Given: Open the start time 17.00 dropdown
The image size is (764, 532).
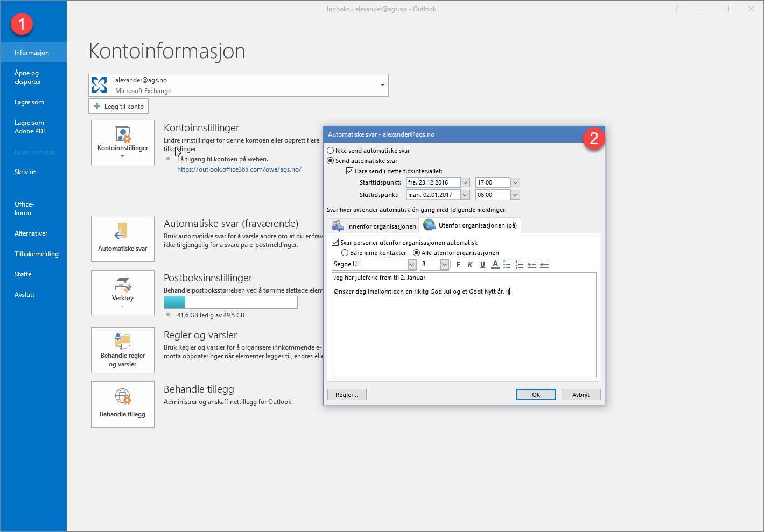Looking at the screenshot, I should point(515,182).
